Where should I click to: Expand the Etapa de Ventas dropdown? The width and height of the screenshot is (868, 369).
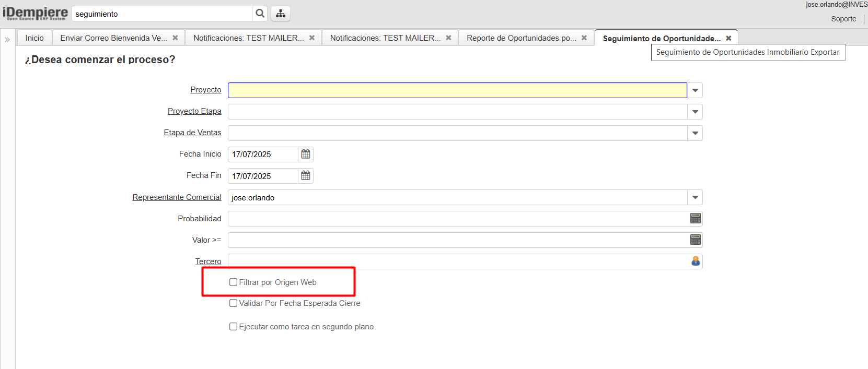(695, 133)
